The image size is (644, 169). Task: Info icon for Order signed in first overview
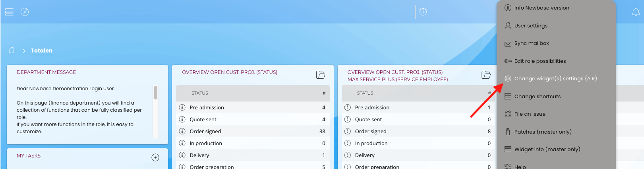[x=182, y=131]
